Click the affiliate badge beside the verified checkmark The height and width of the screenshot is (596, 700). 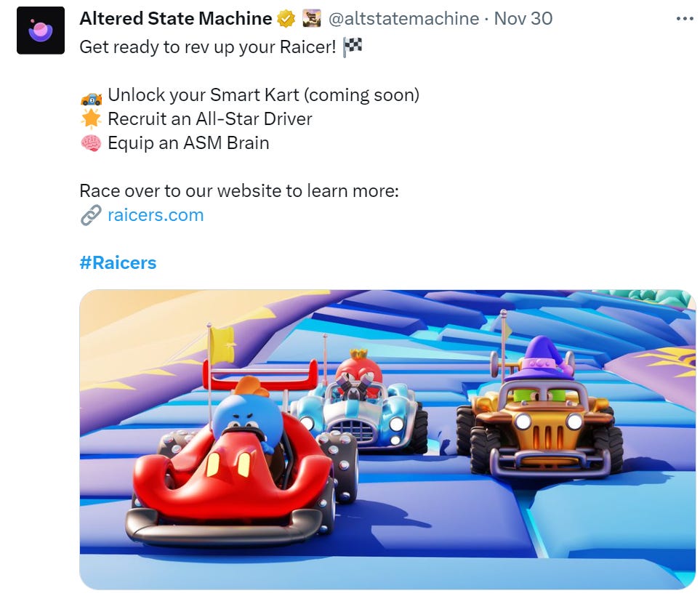pos(312,19)
